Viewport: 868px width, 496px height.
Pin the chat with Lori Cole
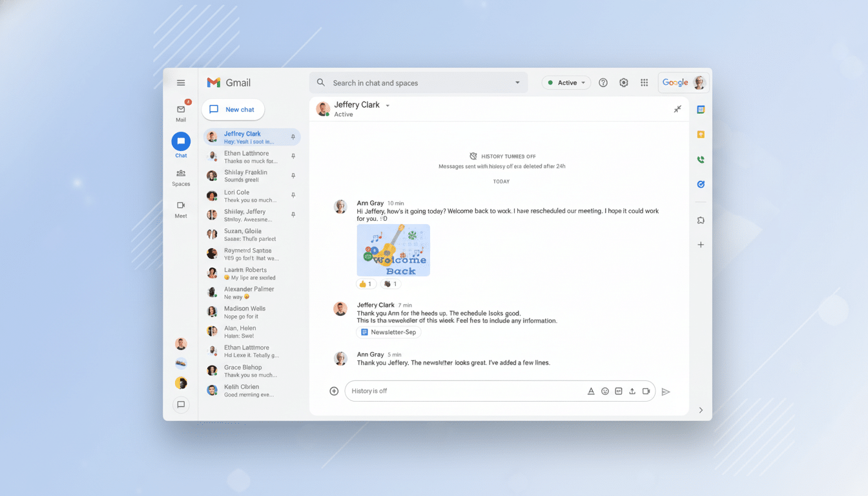coord(293,194)
